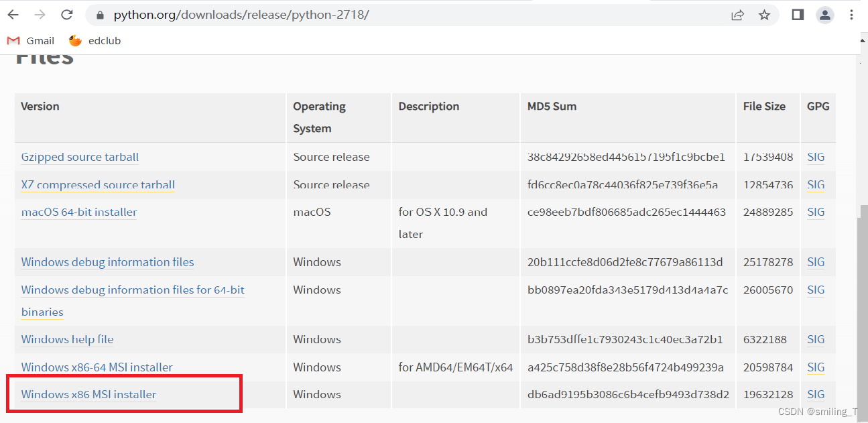The width and height of the screenshot is (868, 423).
Task: Open the Windows help file link
Action: click(66, 339)
